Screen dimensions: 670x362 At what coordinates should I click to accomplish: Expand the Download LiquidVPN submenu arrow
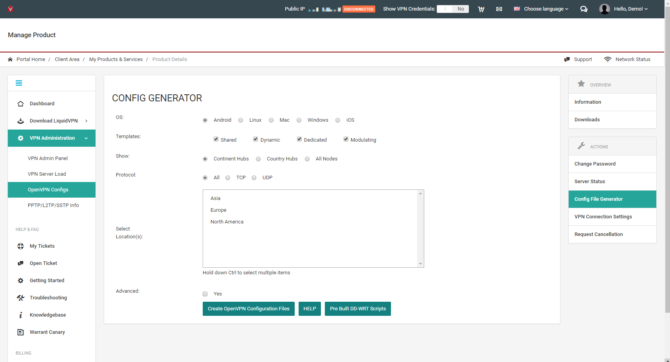86,121
